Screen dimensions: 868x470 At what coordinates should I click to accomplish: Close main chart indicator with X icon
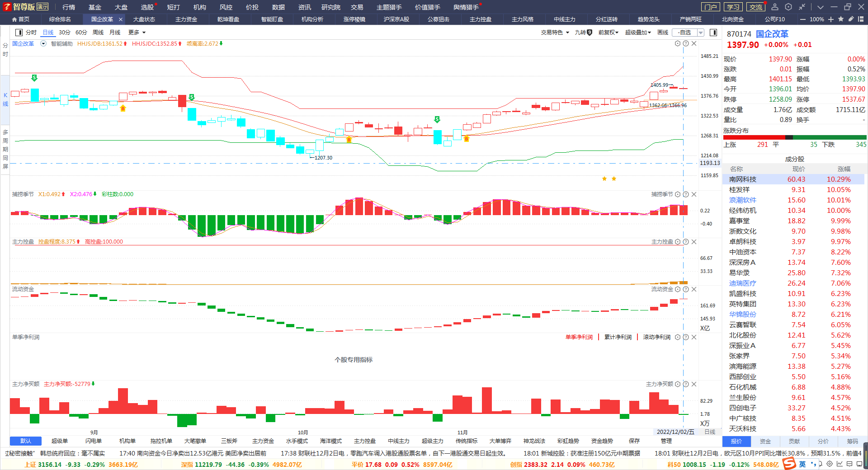click(x=694, y=43)
